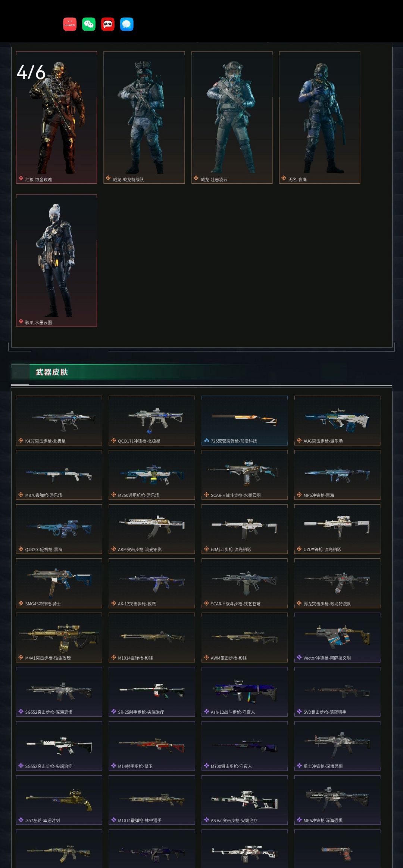The width and height of the screenshot is (403, 868).
Task: Select the 骇爪-水墨云图 operator skin
Action: click(x=56, y=260)
